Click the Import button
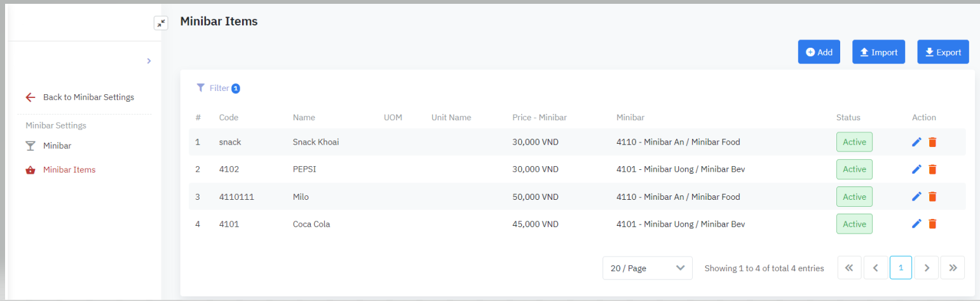Screen dimensions: 980x301 878,52
